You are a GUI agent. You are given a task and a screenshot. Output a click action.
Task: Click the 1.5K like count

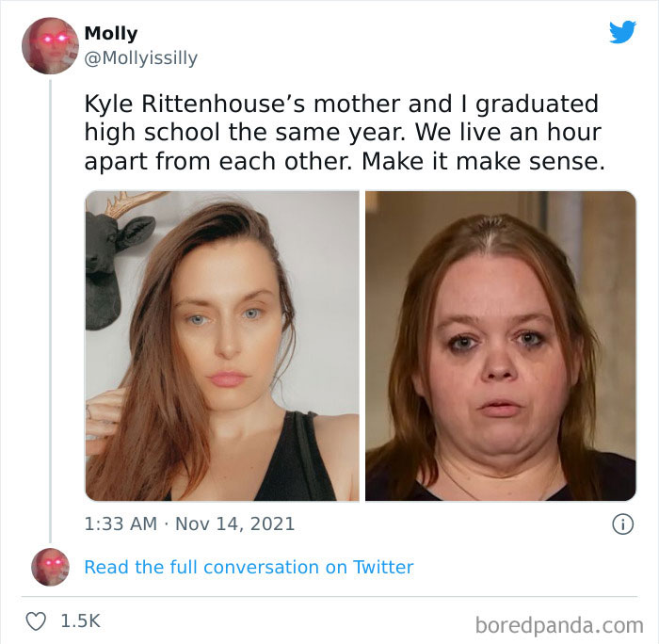coord(80,621)
